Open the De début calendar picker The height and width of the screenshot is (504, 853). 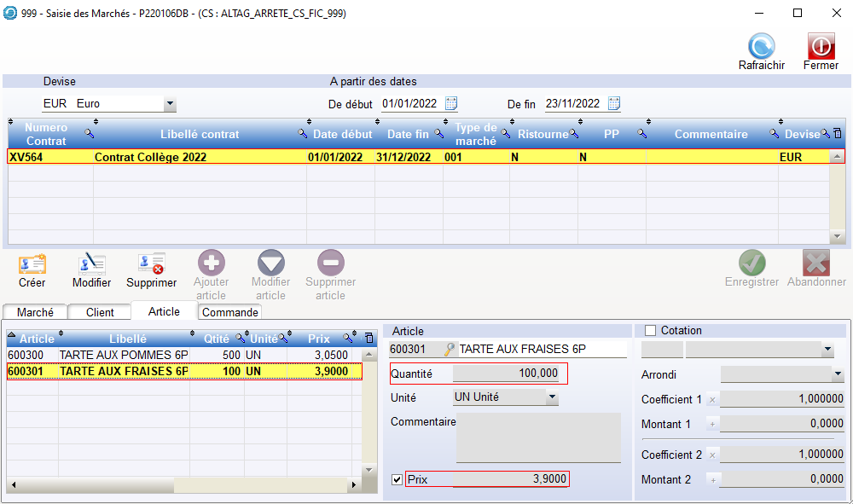point(451,104)
